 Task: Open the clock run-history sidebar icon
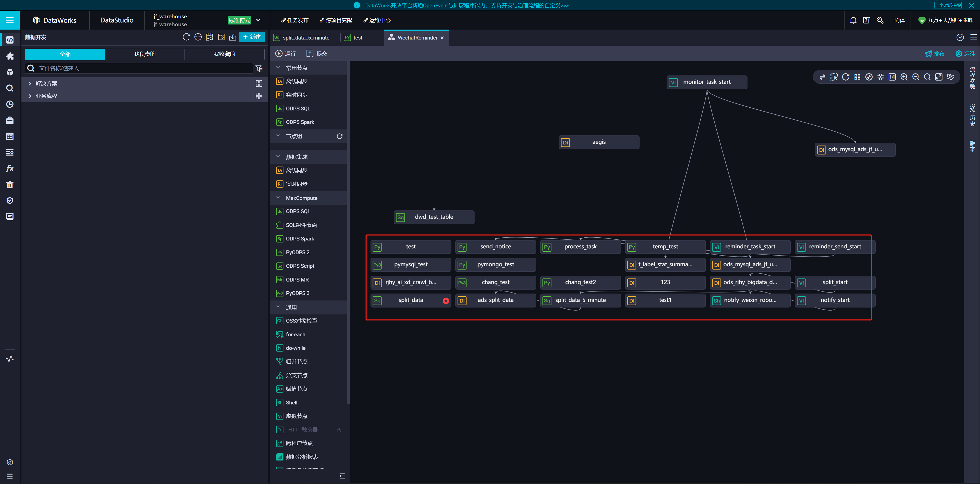tap(10, 104)
